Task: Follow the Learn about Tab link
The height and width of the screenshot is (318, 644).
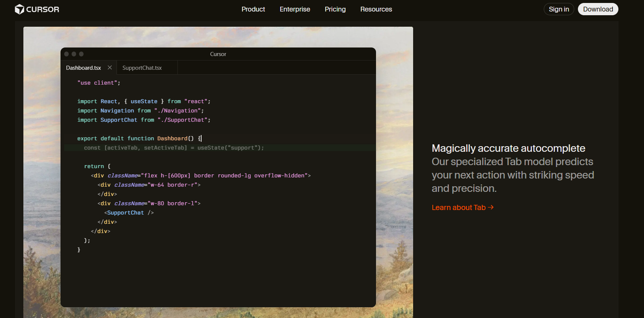Action: pos(462,207)
